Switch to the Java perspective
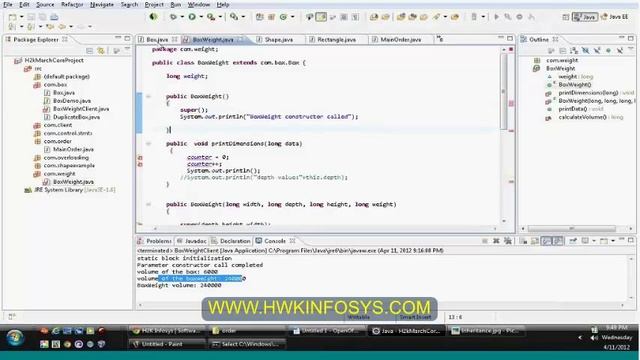 [585, 17]
